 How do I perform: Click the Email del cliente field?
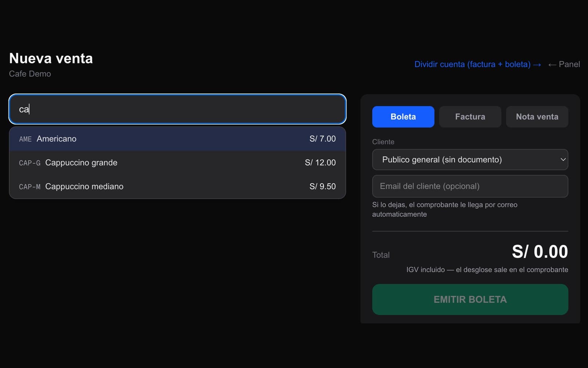click(470, 186)
